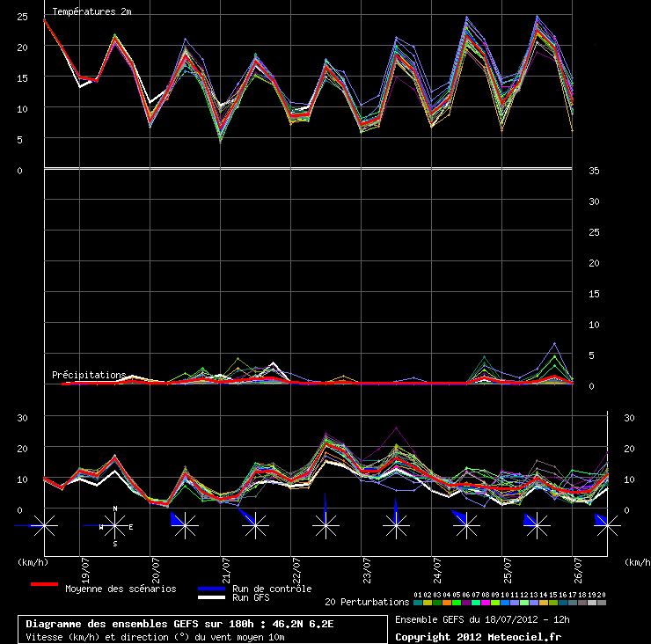Click the wind rose right of the 26/07 label
Viewport: 651px width, 644px height.
[605, 526]
